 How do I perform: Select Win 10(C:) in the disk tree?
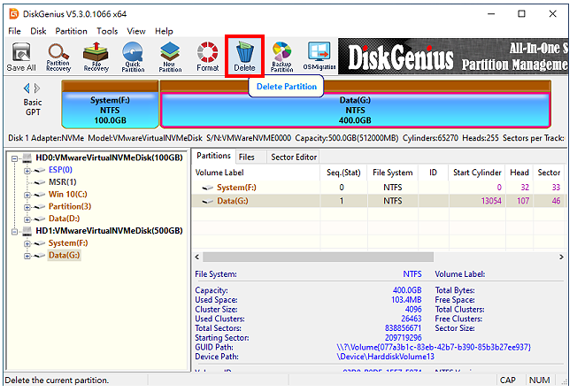click(68, 195)
